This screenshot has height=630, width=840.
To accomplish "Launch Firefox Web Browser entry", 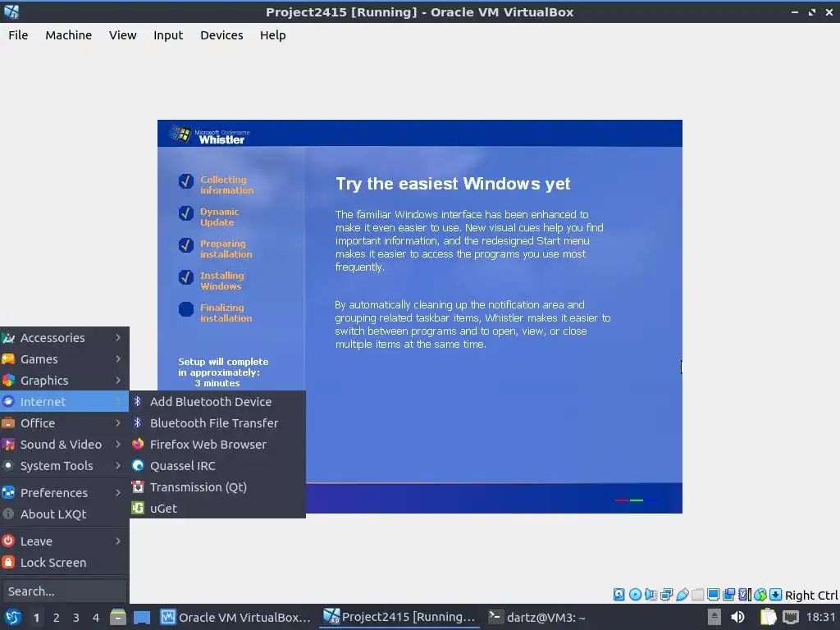I will [217, 444].
